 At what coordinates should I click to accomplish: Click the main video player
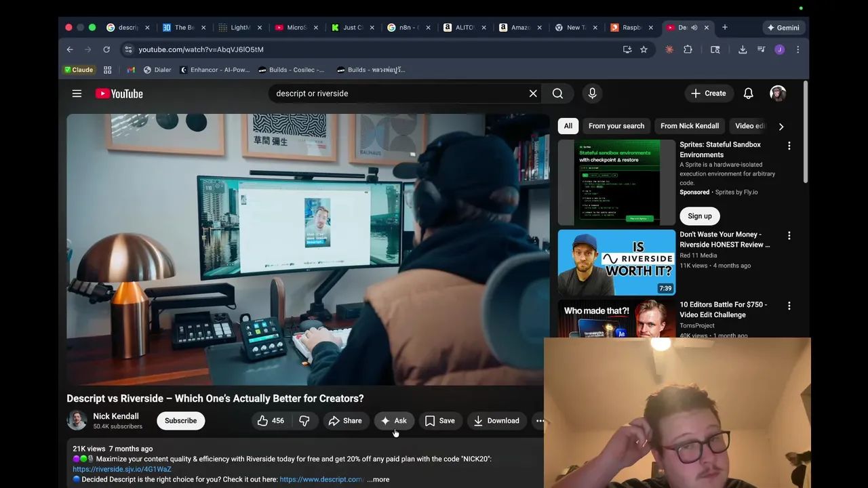(x=308, y=249)
